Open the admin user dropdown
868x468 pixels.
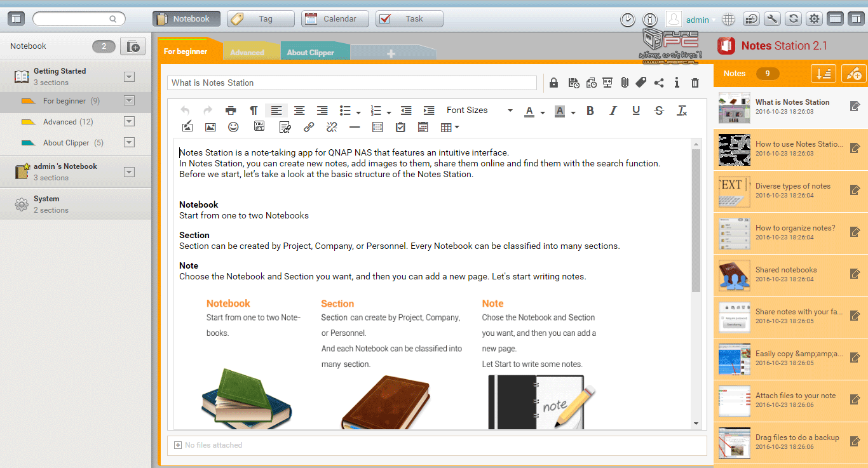coord(700,20)
